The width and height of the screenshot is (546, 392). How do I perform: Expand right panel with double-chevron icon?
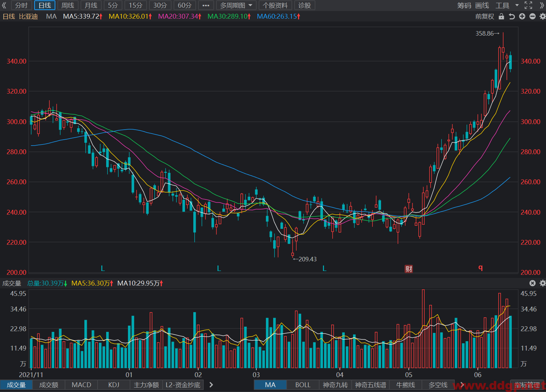[x=542, y=6]
